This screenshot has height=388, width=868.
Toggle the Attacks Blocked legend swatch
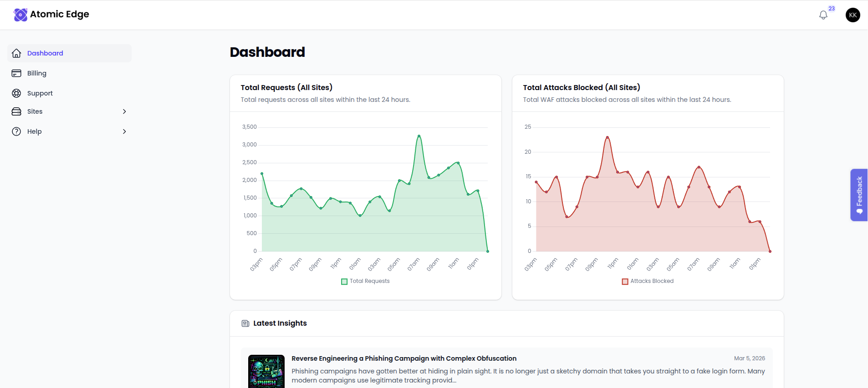625,282
